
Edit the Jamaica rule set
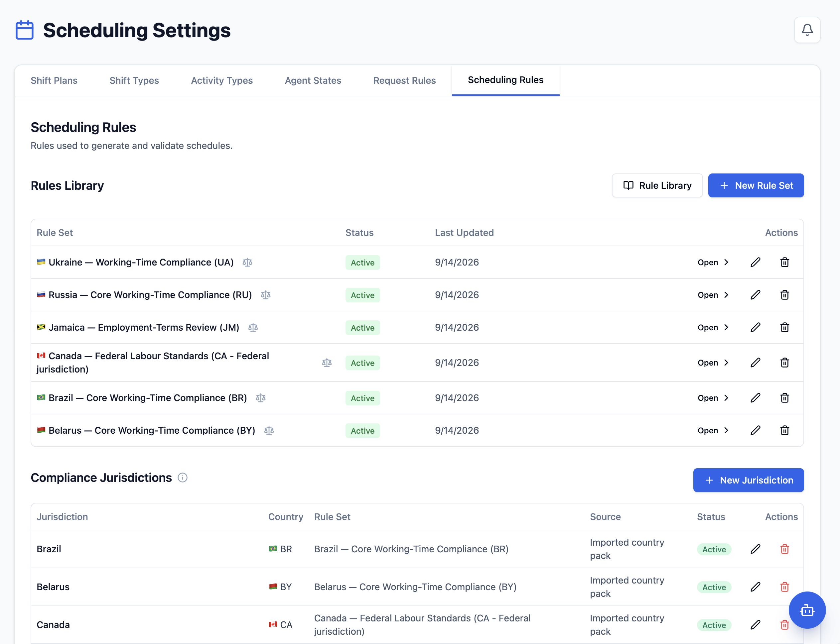pos(755,327)
